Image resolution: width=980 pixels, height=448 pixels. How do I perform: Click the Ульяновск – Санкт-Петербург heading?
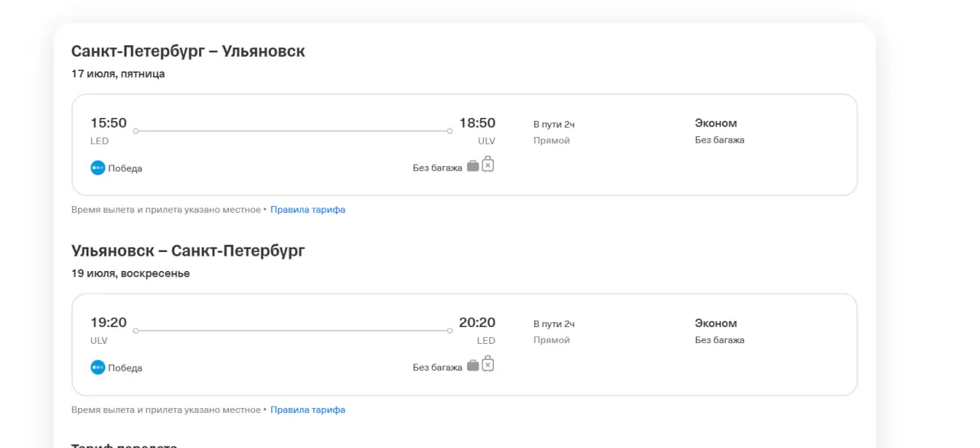point(188,251)
